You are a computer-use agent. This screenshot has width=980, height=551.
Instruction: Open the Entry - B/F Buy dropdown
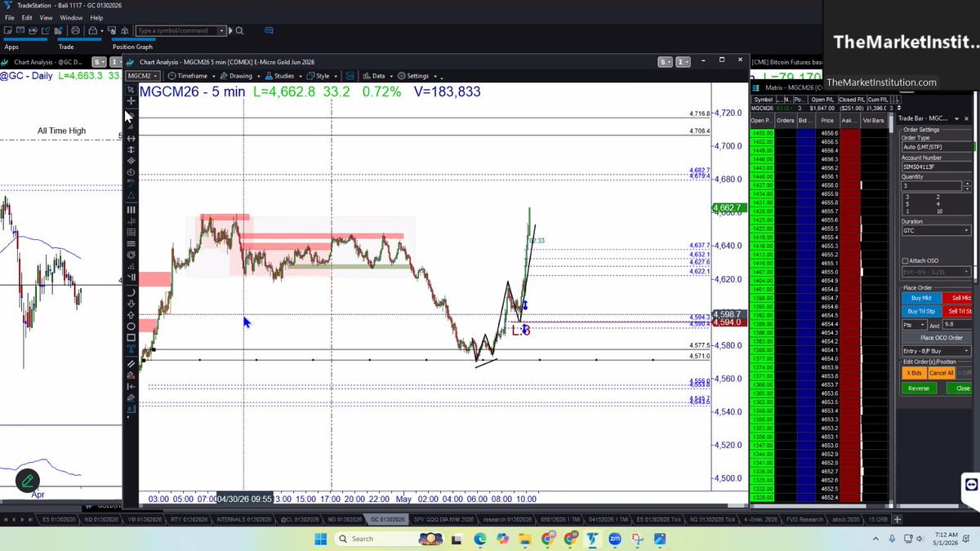click(x=936, y=351)
